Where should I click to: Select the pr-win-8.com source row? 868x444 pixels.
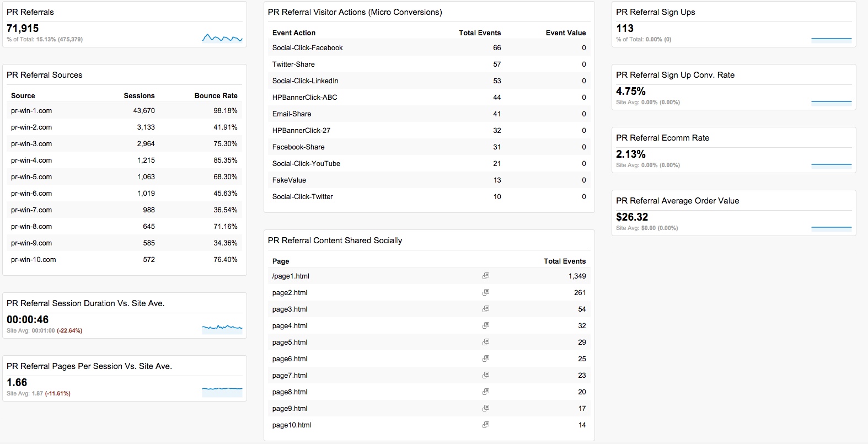point(125,227)
